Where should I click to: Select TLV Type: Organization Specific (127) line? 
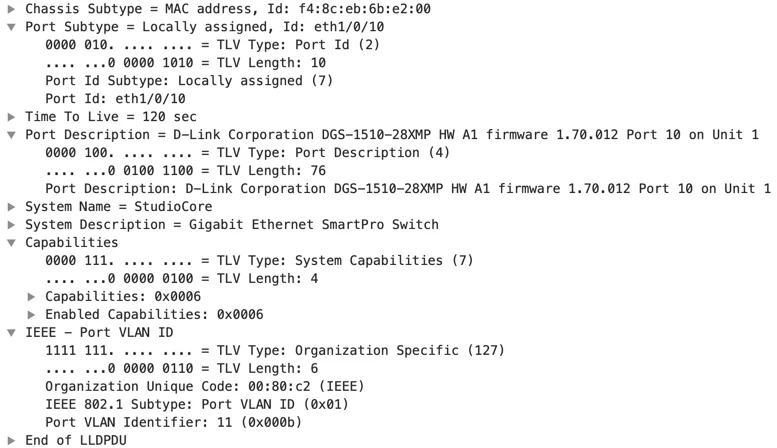pos(275,350)
